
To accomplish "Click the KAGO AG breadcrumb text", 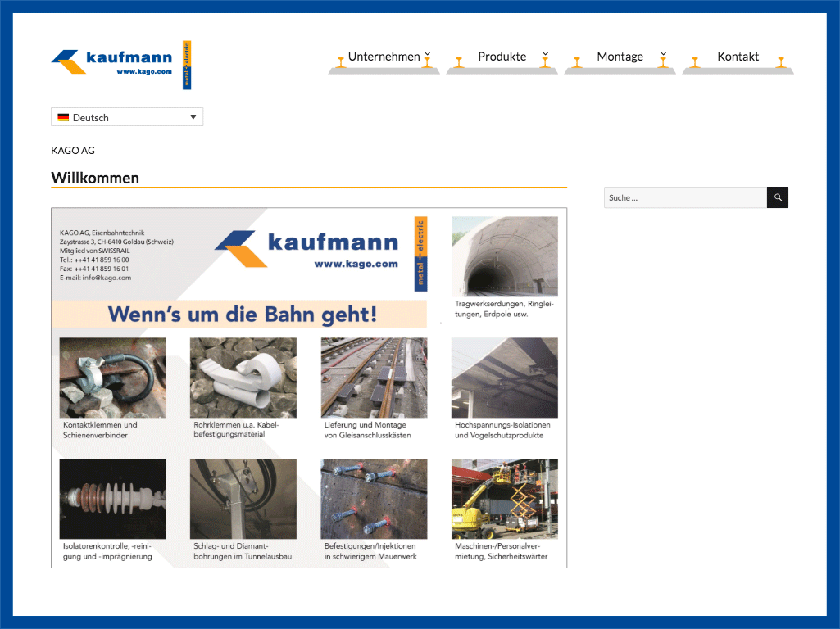I will (73, 151).
